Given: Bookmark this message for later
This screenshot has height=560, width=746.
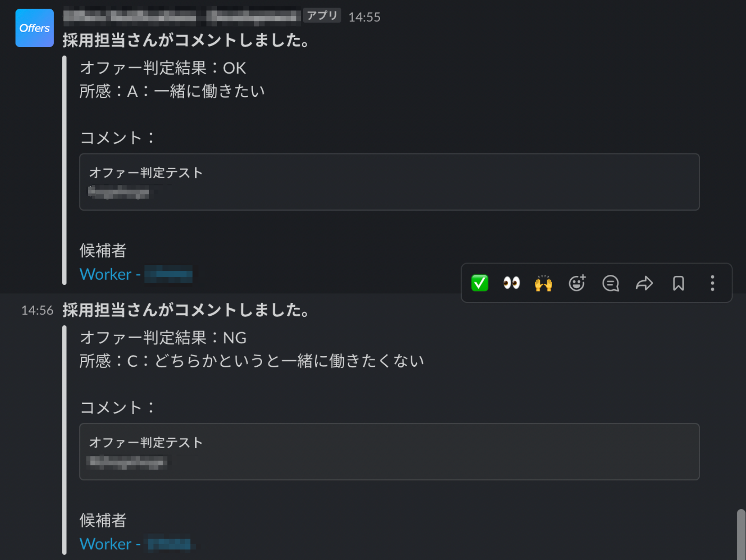Looking at the screenshot, I should (x=678, y=283).
